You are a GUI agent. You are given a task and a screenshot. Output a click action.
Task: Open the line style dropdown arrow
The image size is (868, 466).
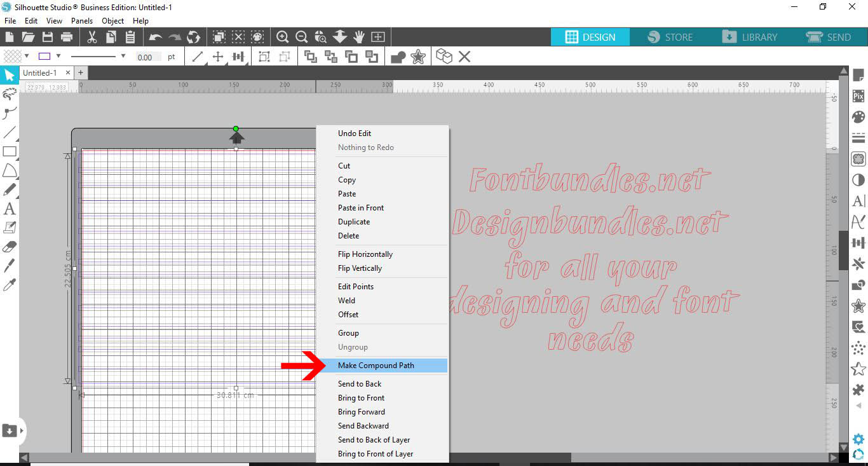click(123, 57)
